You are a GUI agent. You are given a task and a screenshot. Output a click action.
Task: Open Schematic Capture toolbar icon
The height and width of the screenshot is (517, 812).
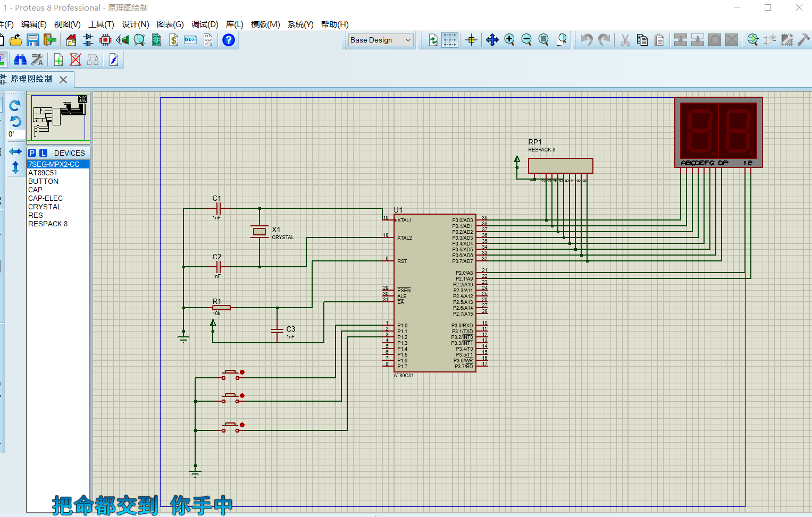(88, 40)
